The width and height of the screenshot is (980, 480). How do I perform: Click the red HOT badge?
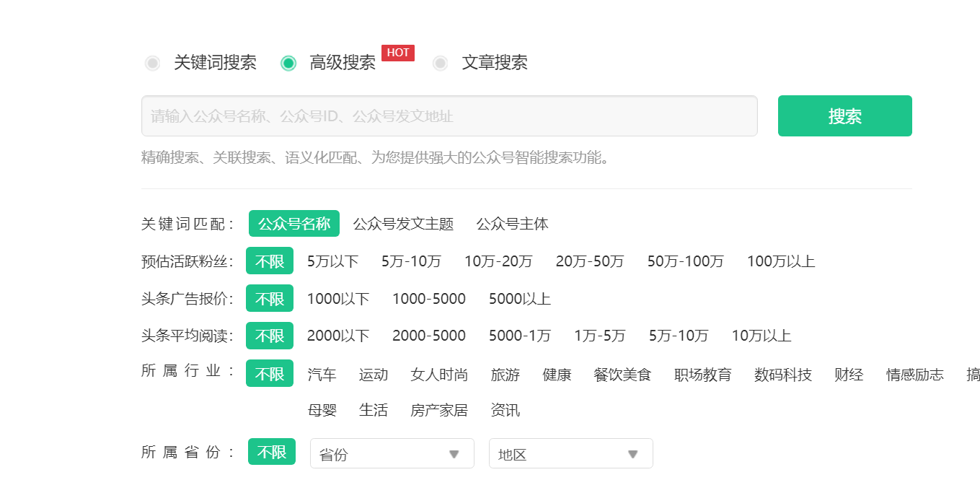click(398, 53)
